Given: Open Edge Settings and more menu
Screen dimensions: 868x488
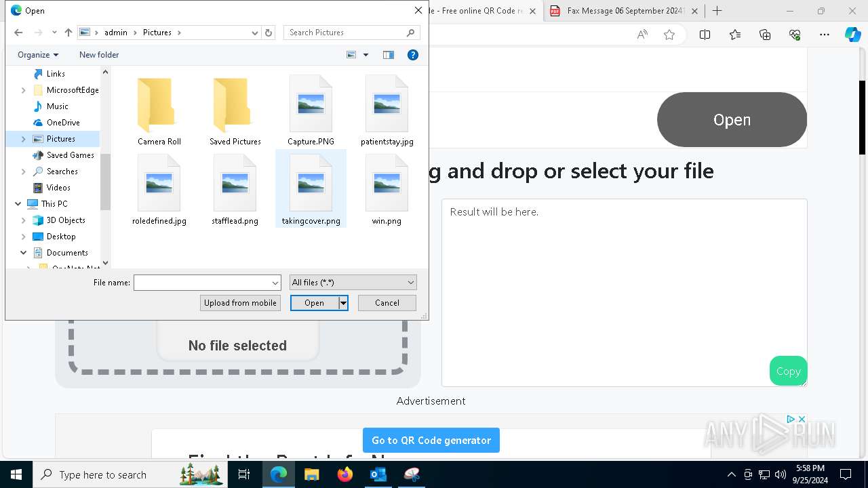Looking at the screenshot, I should [x=825, y=35].
